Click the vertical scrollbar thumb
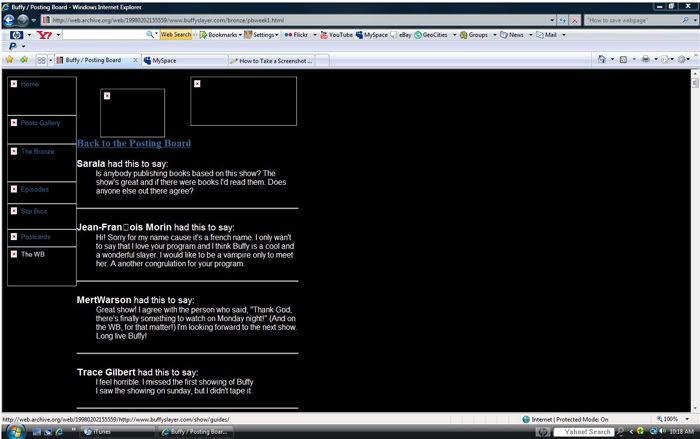This screenshot has height=439, width=700. (695, 83)
